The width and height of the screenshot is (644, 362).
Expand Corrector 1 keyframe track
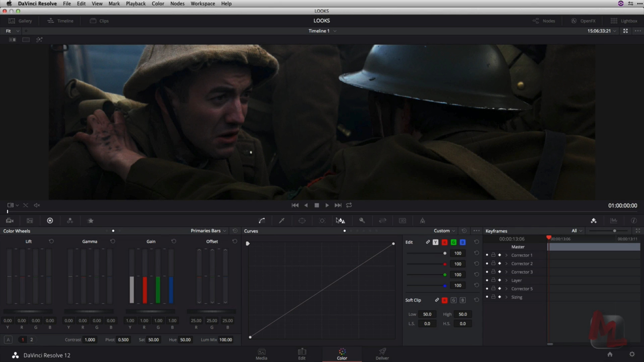coord(506,255)
